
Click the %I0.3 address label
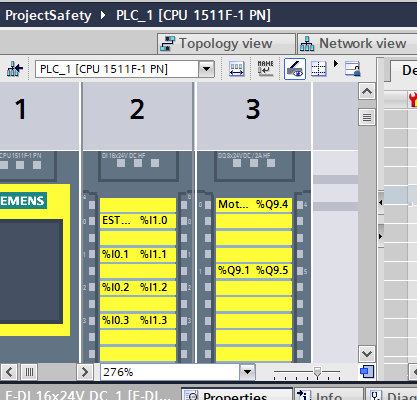(x=116, y=320)
